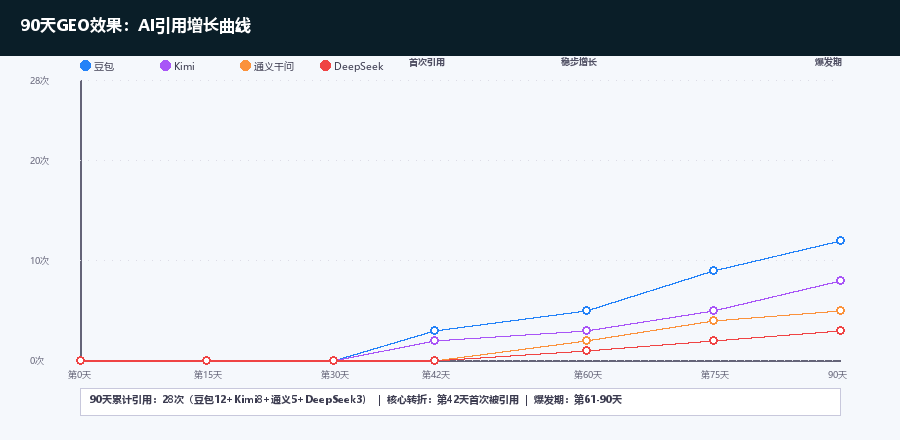900x440 pixels.
Task: Select the 稳步增长 phase label
Action: 578,62
